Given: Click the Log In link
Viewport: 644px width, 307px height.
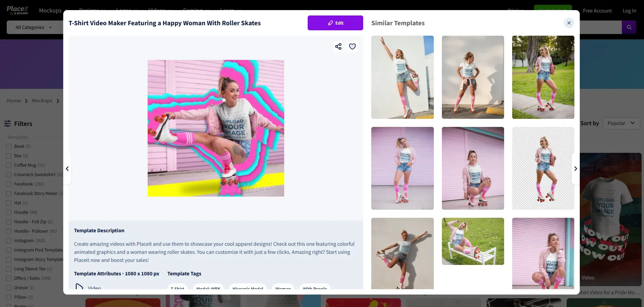Looking at the screenshot, I should [629, 10].
